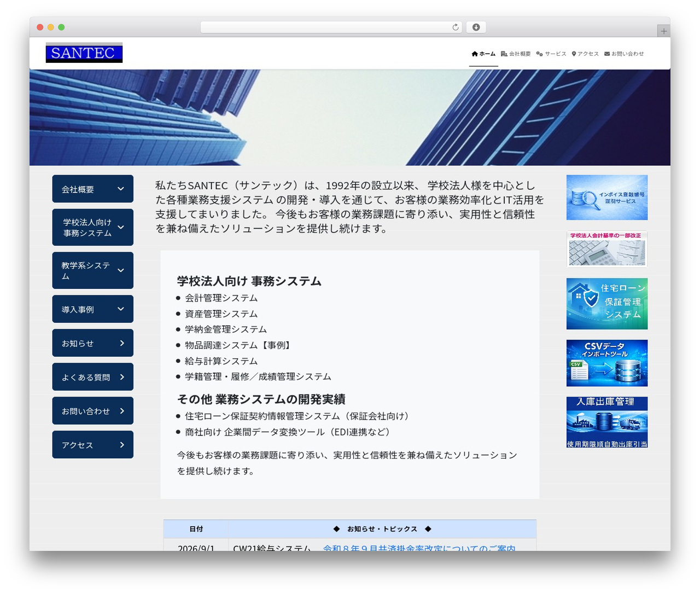
Task: Open the インボイス登録番号 逆引サービス banner
Action: 607,197
